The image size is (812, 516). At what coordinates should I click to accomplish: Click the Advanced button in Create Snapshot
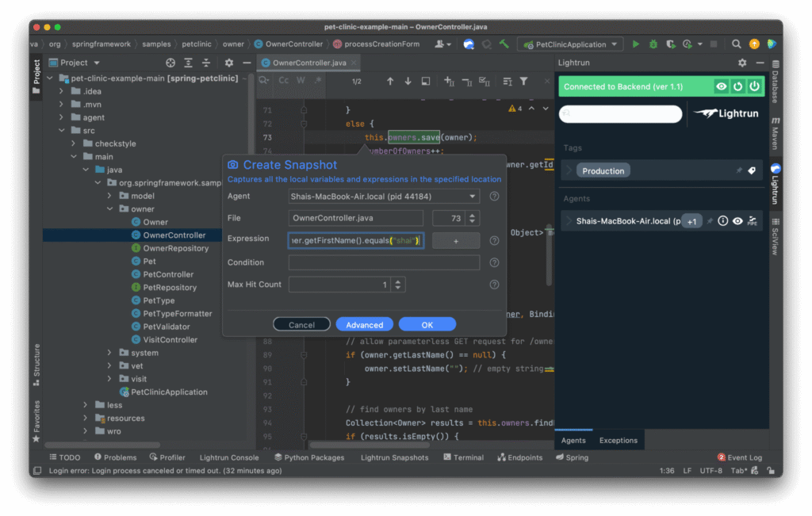pos(364,324)
